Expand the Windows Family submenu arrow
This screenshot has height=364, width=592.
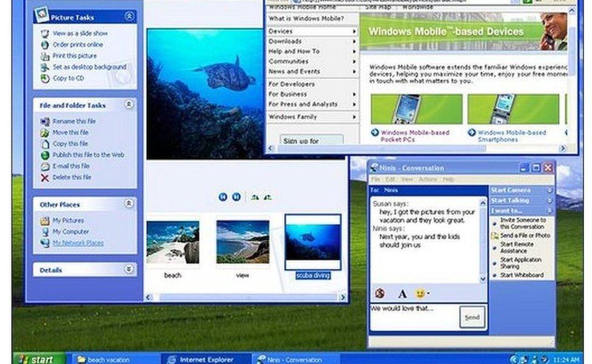354,117
